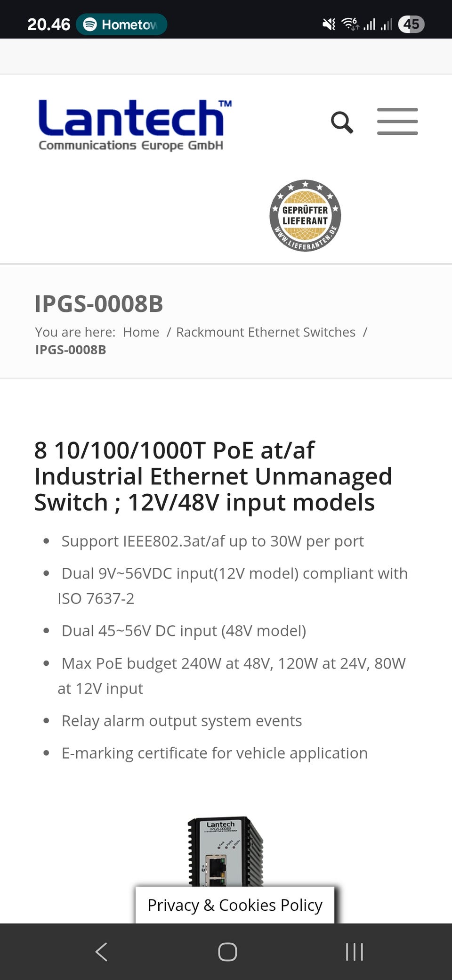Tap the Spotify now-playing status pill

(x=122, y=24)
